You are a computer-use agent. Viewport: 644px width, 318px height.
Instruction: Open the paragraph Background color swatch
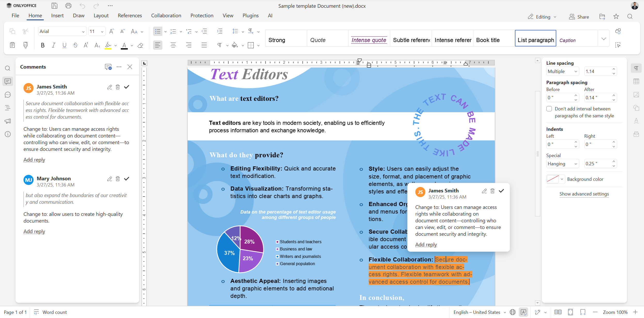555,179
